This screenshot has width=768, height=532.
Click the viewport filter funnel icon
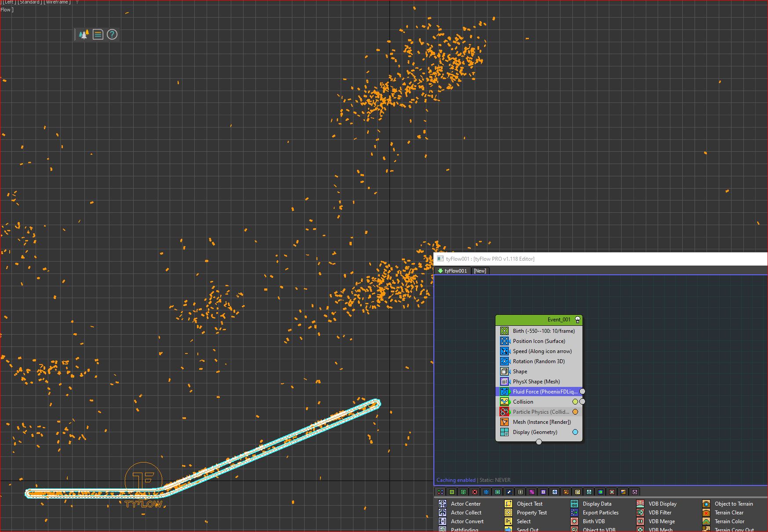77,2
